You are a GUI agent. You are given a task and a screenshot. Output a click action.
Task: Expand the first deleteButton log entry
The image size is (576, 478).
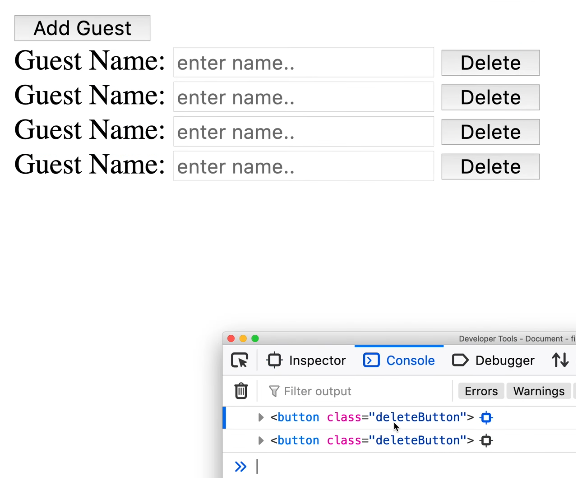(261, 417)
